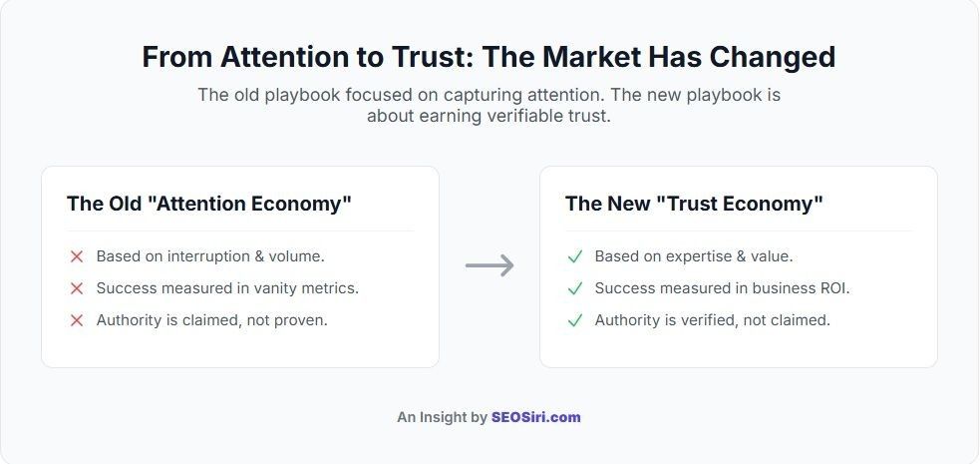
Task: Click the green check beside business ROI
Action: (575, 288)
